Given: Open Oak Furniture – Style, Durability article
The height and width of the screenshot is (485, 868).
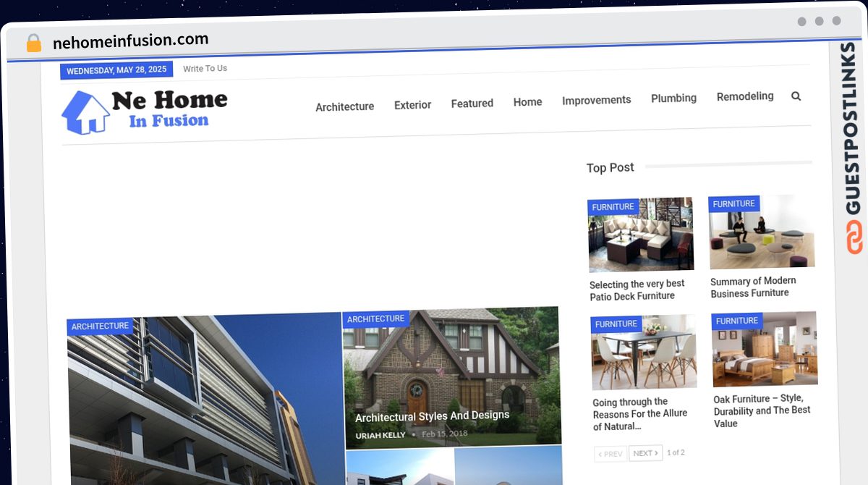Looking at the screenshot, I should (762, 410).
